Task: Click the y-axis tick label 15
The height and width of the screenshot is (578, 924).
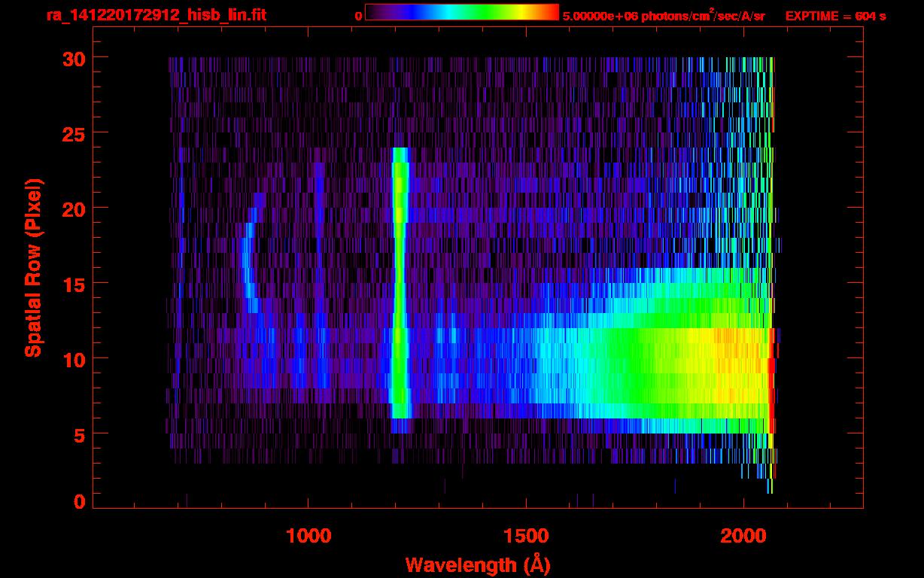Action: [x=74, y=284]
